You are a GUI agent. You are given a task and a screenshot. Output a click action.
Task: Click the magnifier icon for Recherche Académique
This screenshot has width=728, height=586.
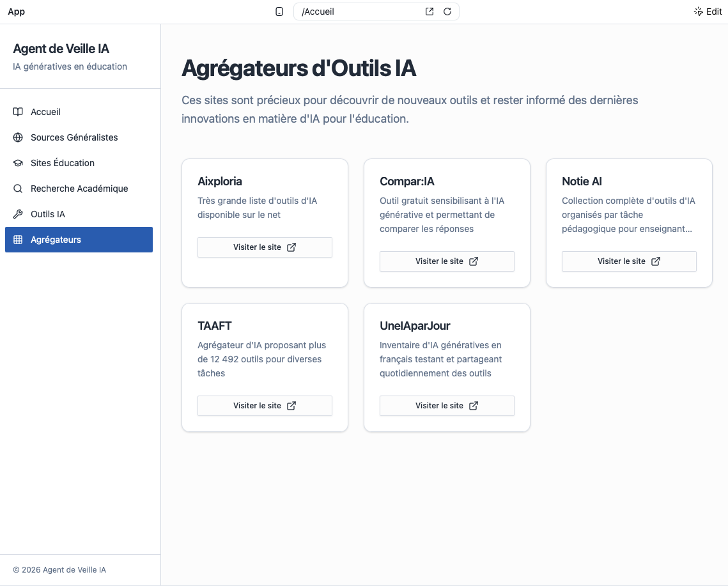18,189
